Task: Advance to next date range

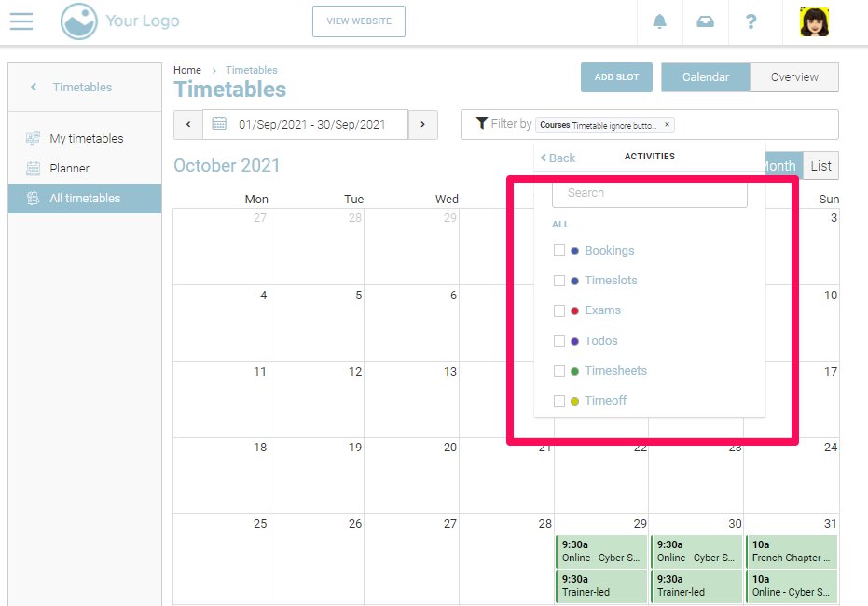Action: tap(423, 124)
